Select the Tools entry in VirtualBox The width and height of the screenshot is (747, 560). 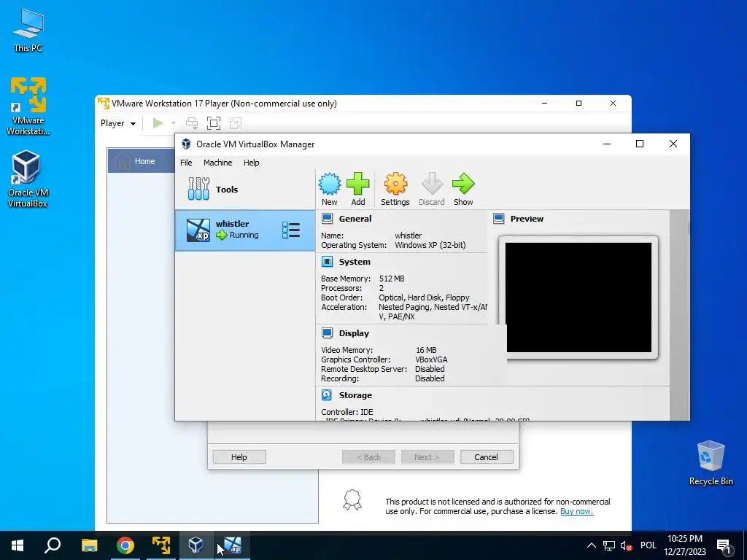(x=245, y=189)
